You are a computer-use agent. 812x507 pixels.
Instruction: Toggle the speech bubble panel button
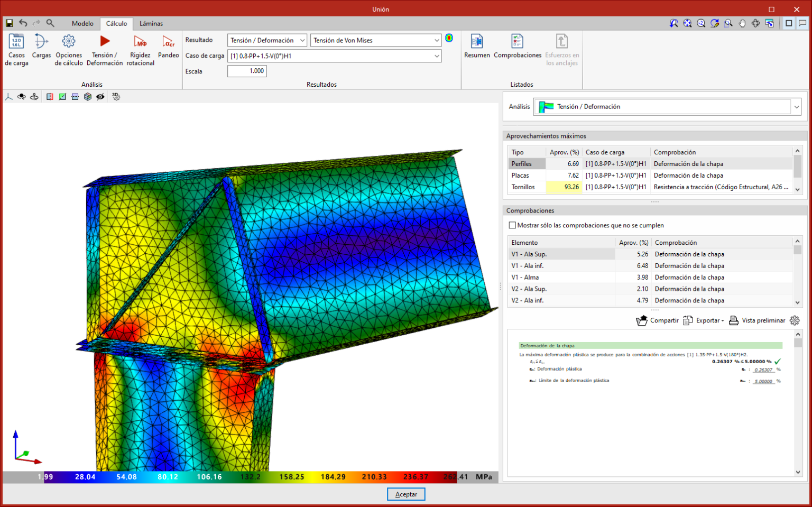coord(802,23)
